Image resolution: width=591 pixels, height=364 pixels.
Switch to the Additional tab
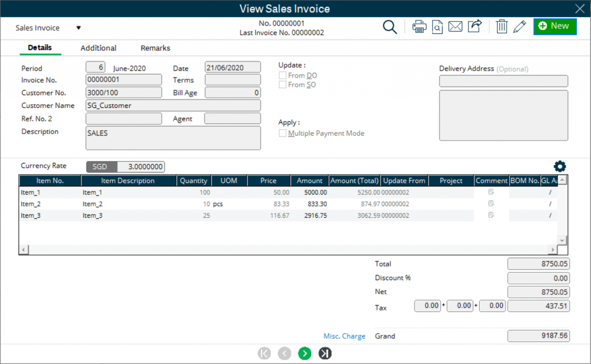coord(98,48)
